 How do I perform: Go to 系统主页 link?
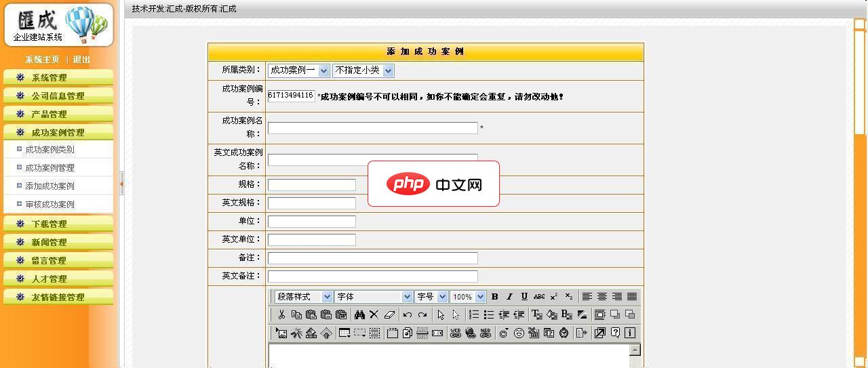coord(43,60)
